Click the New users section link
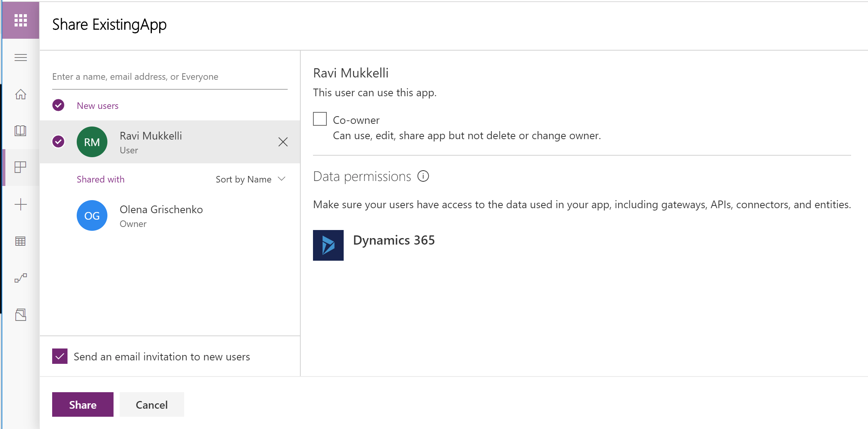 coord(98,105)
